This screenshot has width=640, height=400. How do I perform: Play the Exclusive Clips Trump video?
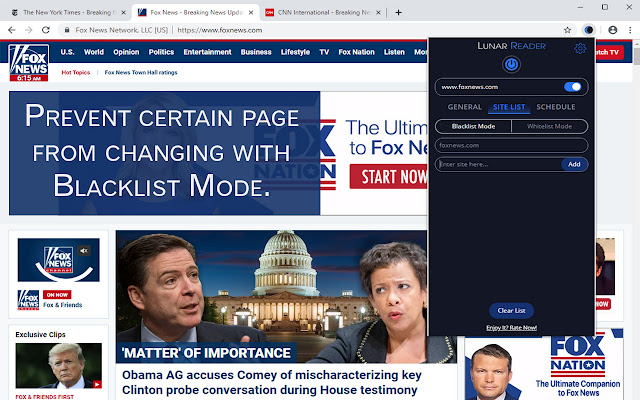[x=59, y=365]
